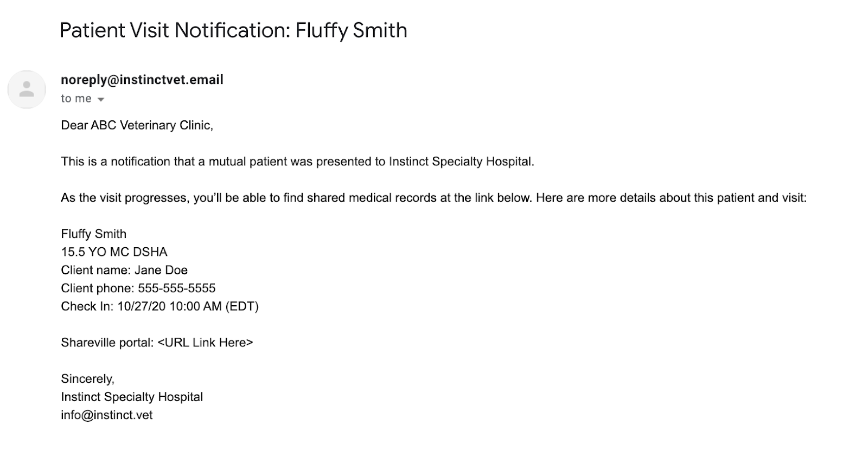
Task: Click the sender's gray avatar icon
Action: (26, 89)
